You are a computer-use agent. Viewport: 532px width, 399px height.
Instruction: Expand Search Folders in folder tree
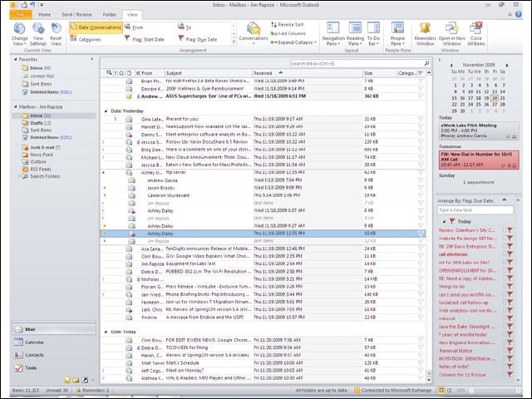coord(18,176)
